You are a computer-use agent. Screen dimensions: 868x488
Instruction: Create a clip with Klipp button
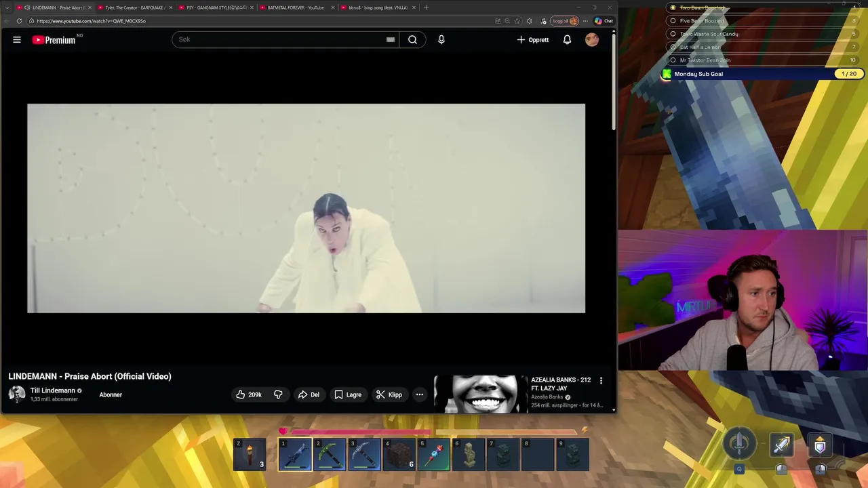click(x=389, y=394)
